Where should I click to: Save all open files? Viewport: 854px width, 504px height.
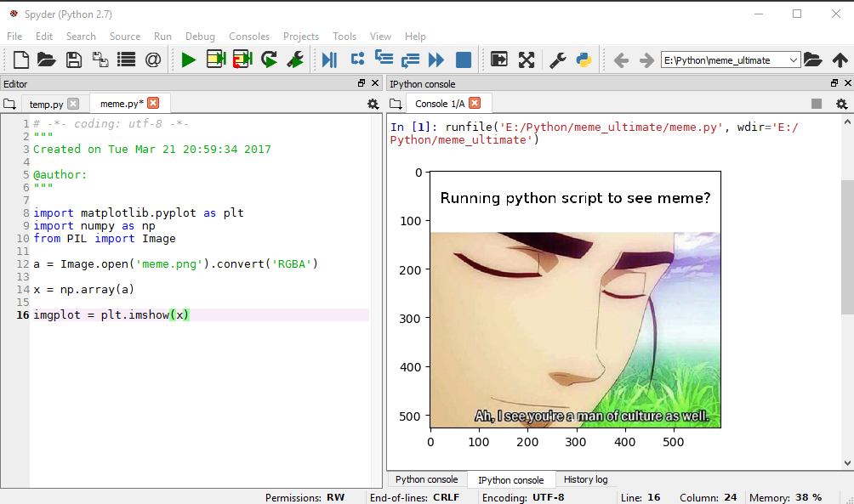pos(100,59)
